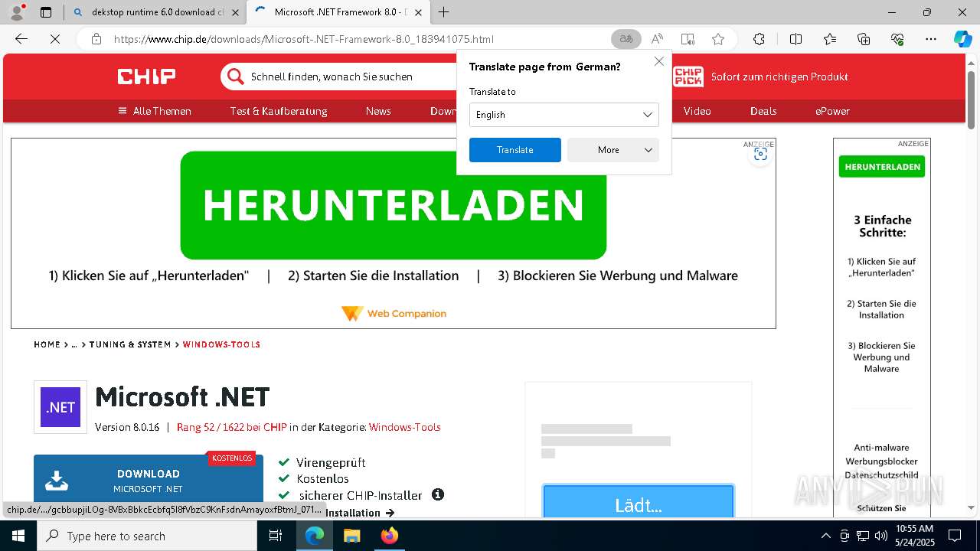The image size is (980, 551).
Task: Open Task View on taskbar
Action: tap(276, 536)
